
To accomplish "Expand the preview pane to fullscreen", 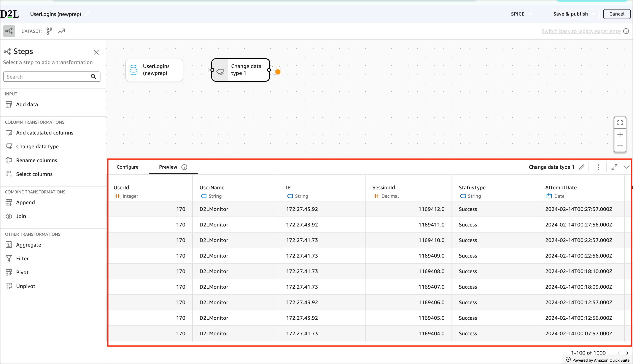I will coord(614,167).
